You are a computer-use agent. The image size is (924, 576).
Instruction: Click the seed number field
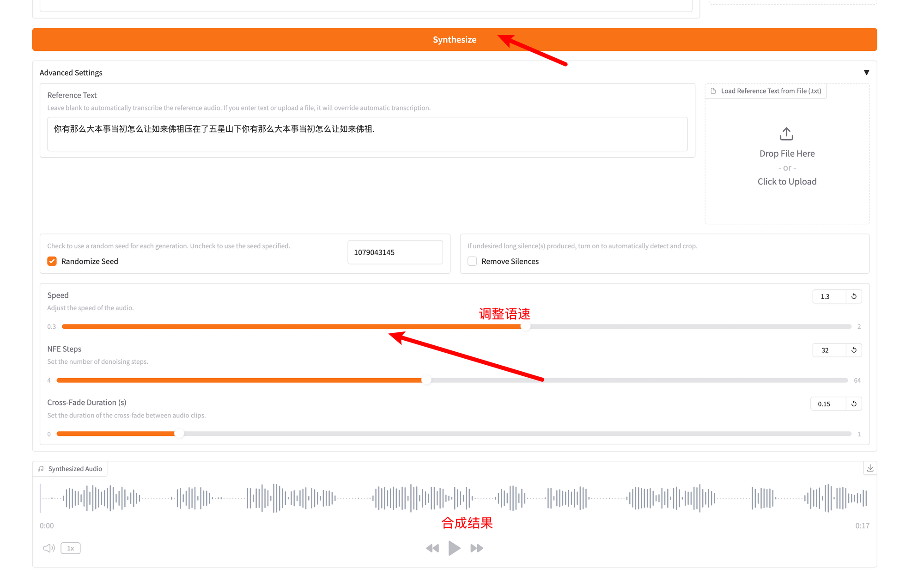click(x=395, y=252)
